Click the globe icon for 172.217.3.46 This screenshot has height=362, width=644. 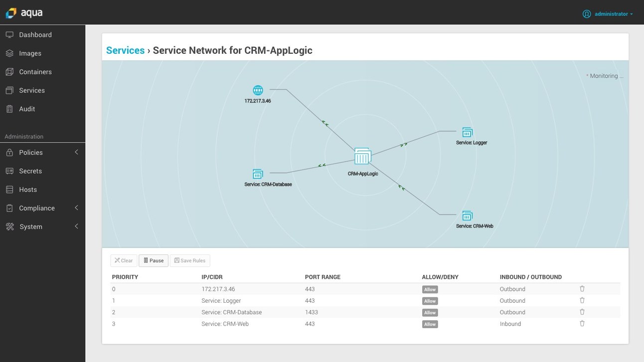[x=258, y=90]
